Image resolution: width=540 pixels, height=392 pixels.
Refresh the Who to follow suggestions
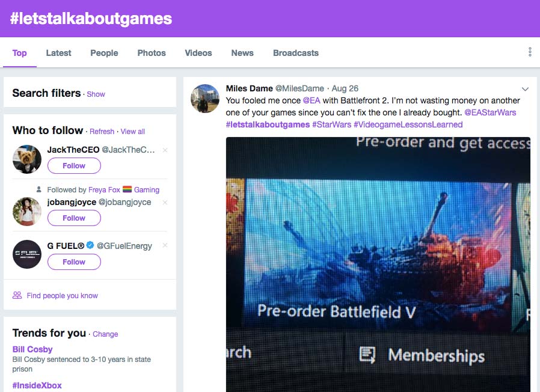(102, 132)
